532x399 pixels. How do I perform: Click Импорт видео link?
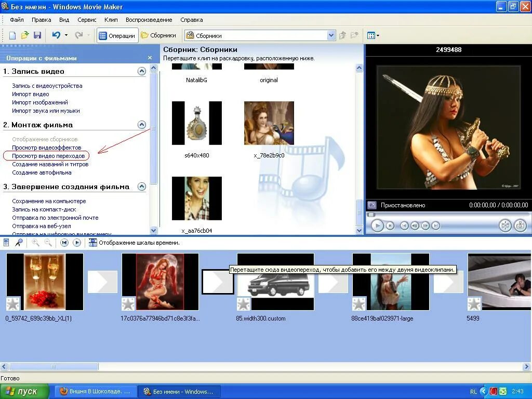pyautogui.click(x=31, y=94)
